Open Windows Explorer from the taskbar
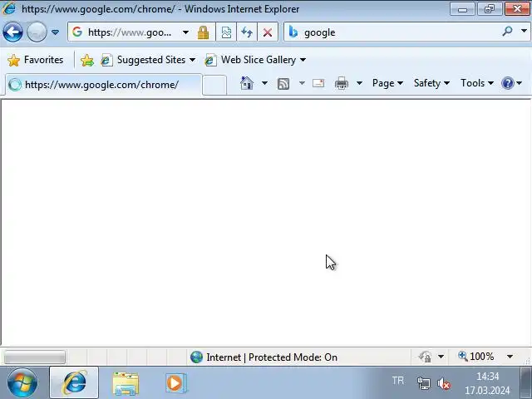 126,383
